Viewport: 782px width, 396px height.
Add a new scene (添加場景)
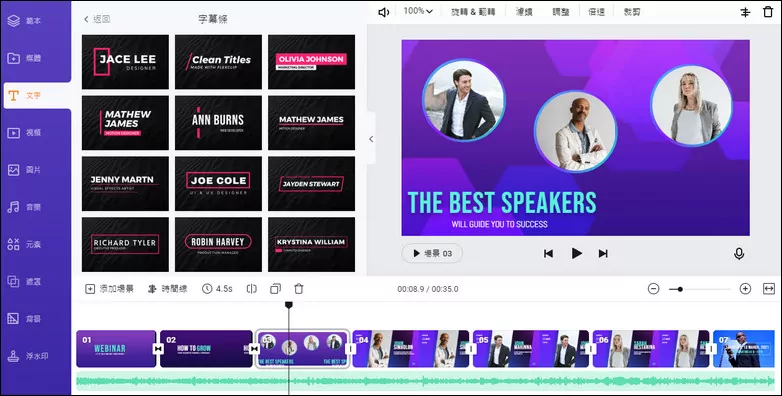pyautogui.click(x=109, y=289)
